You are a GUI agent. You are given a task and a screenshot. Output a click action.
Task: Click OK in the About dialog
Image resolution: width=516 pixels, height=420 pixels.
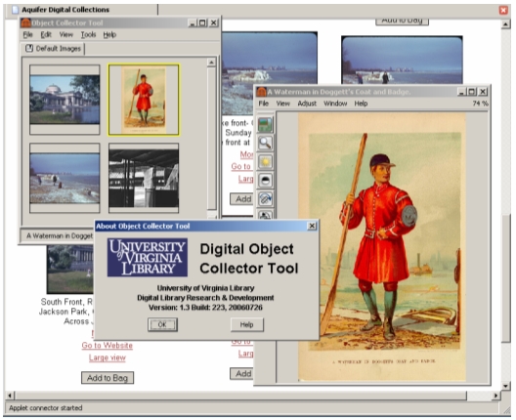[162, 324]
